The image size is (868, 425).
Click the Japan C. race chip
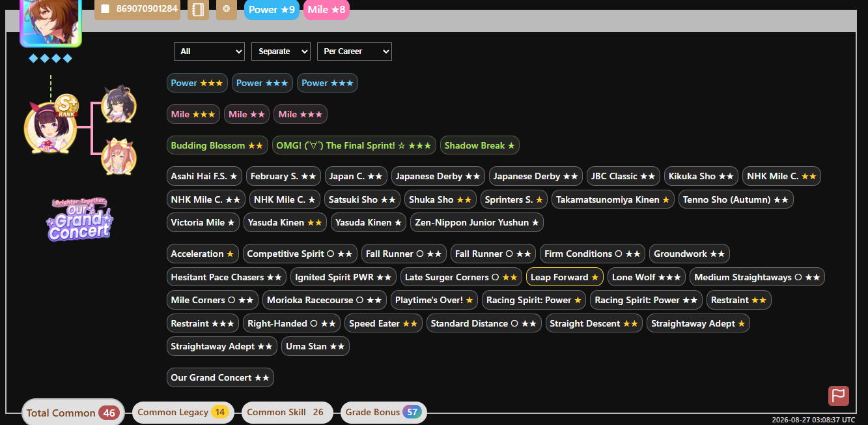click(x=356, y=176)
